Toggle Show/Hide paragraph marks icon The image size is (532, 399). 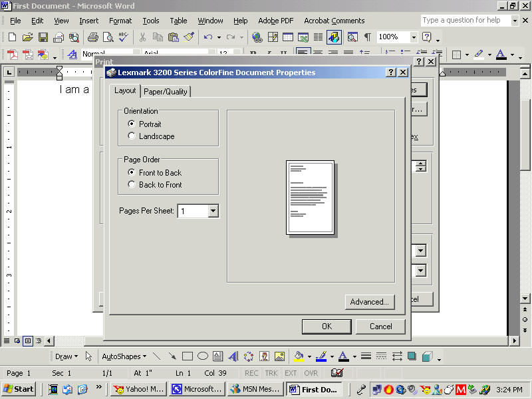point(368,37)
